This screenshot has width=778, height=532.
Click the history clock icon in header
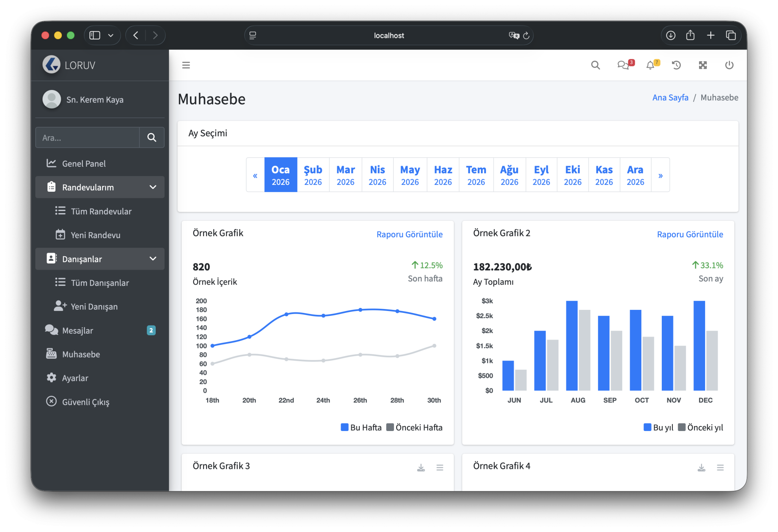[676, 65]
